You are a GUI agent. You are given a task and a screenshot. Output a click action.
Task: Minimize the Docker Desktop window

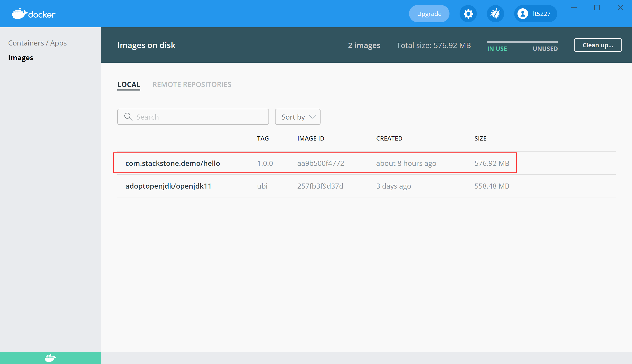(x=574, y=8)
